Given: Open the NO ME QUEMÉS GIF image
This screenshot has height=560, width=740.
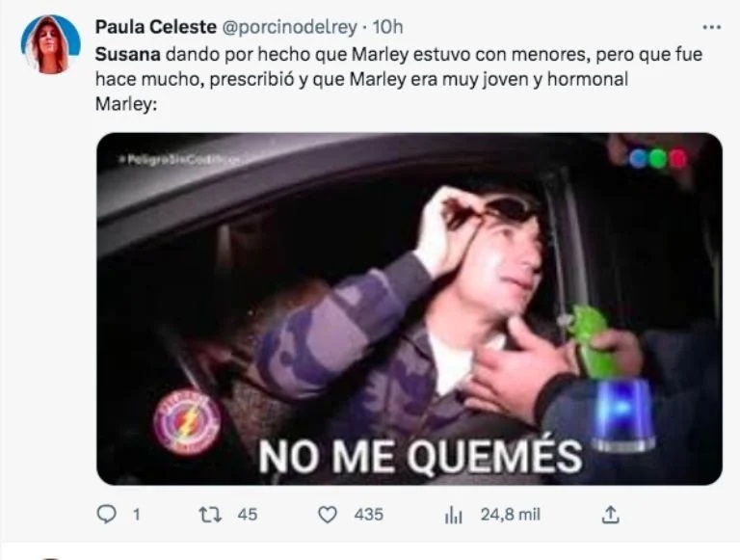Looking at the screenshot, I should 410,308.
